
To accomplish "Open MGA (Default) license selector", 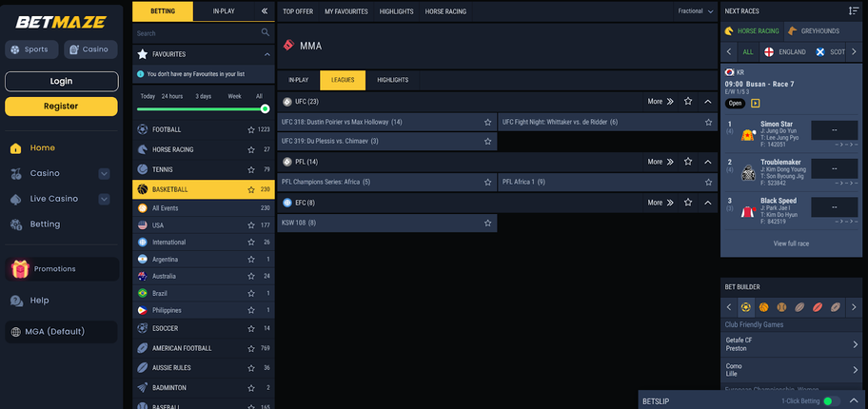I will [x=62, y=332].
